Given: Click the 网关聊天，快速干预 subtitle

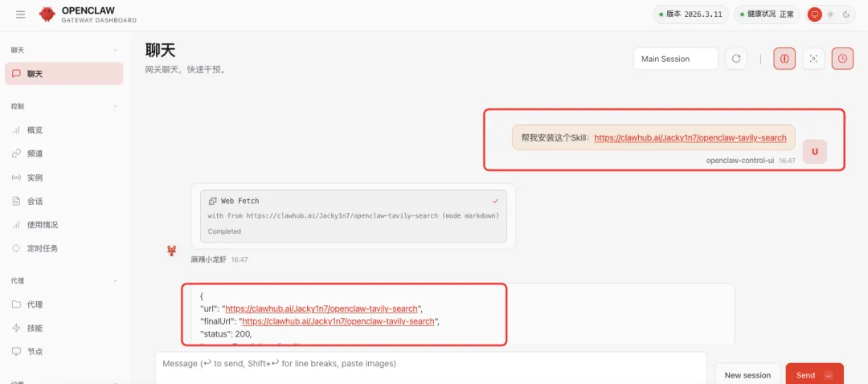Looking at the screenshot, I should click(185, 70).
